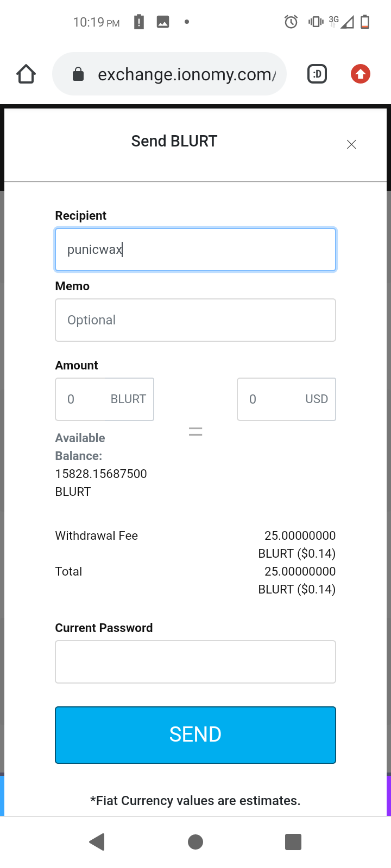Select the BLURT amount input
Image resolution: width=391 pixels, height=868 pixels.
[105, 399]
